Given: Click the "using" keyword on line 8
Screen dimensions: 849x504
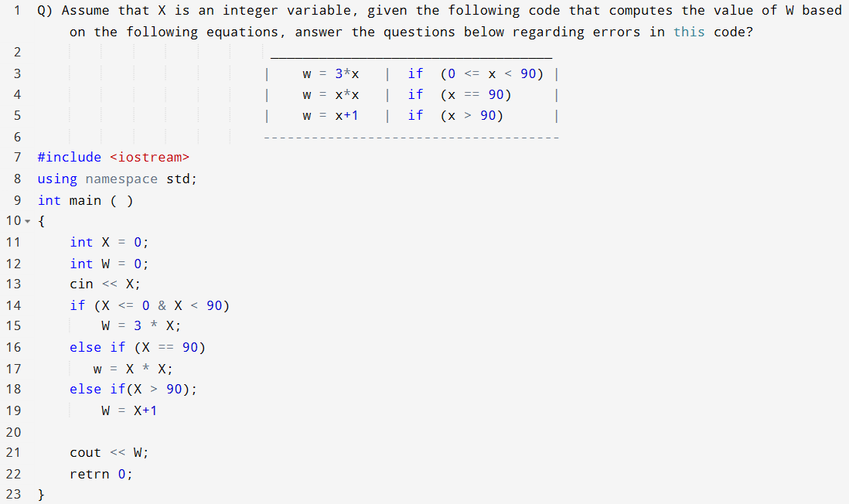Looking at the screenshot, I should tap(57, 179).
